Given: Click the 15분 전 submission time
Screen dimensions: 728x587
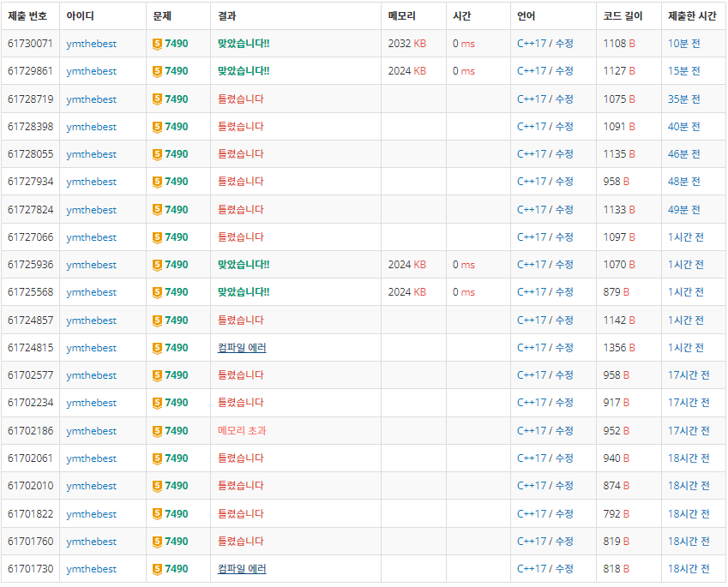Looking at the screenshot, I should pos(683,71).
